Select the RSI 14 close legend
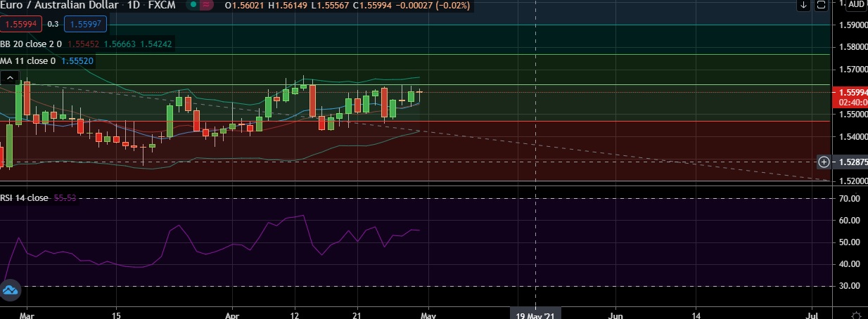Image resolution: width=868 pixels, height=319 pixels. pyautogui.click(x=25, y=198)
